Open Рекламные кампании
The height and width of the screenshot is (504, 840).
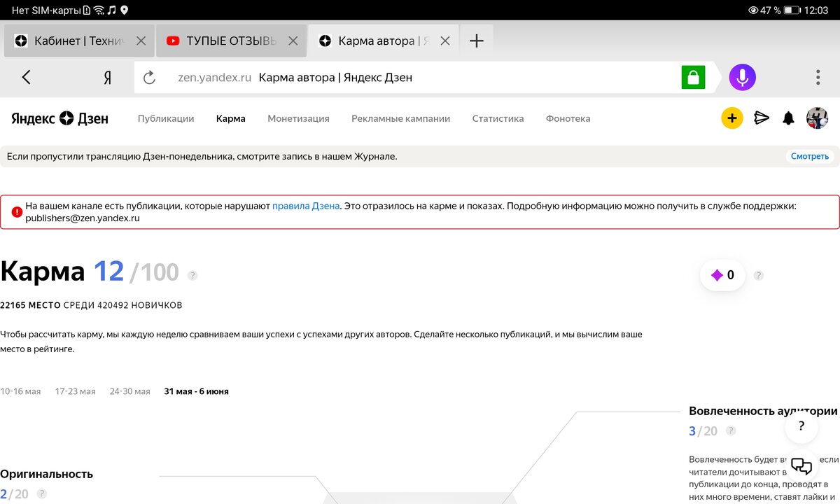coord(400,118)
